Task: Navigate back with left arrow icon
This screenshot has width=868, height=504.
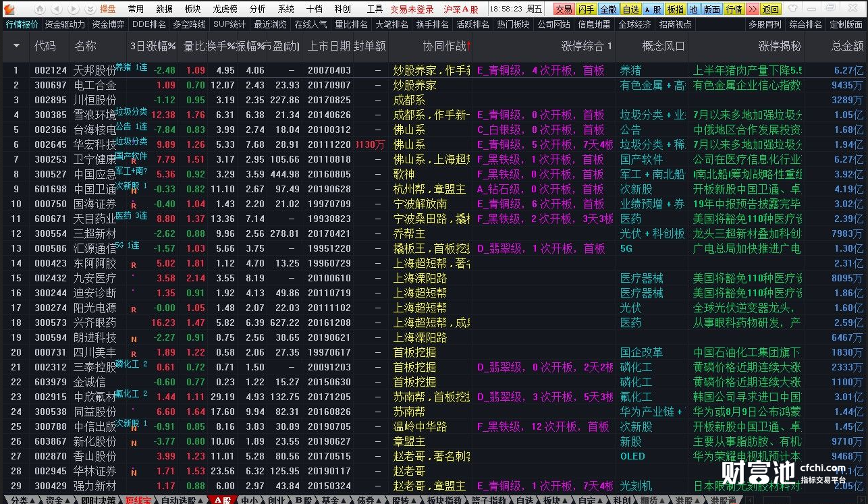Action: [57, 9]
